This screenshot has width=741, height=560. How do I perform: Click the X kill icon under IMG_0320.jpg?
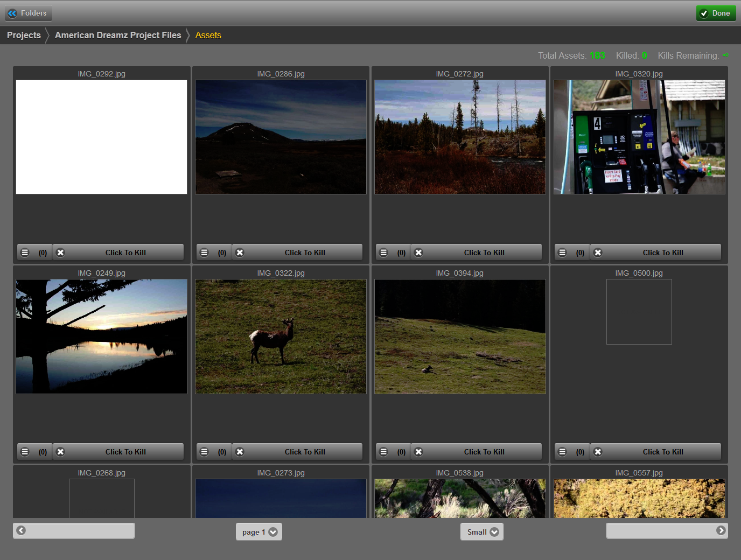(x=598, y=253)
